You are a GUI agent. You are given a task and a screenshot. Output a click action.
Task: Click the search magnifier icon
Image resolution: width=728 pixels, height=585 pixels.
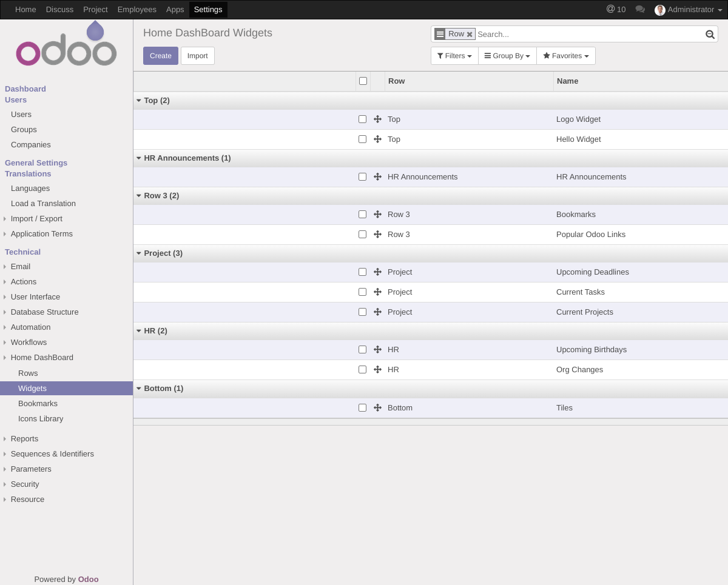(709, 34)
